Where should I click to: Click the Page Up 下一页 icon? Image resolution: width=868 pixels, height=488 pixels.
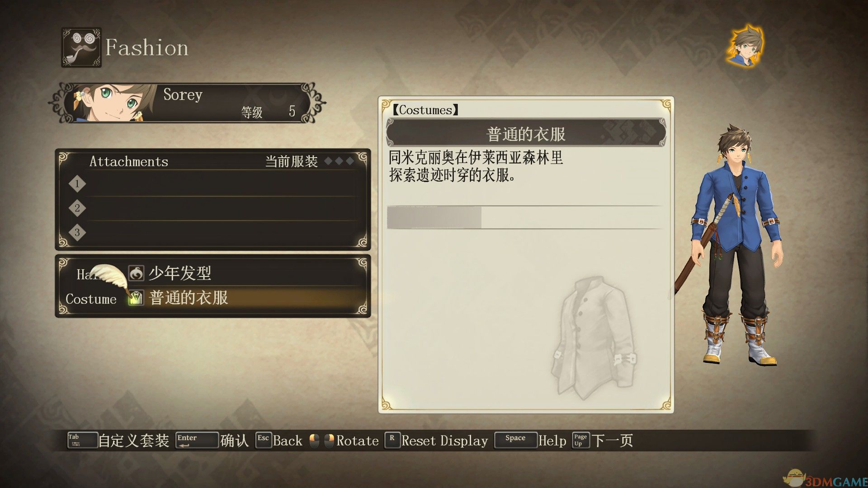pyautogui.click(x=580, y=440)
